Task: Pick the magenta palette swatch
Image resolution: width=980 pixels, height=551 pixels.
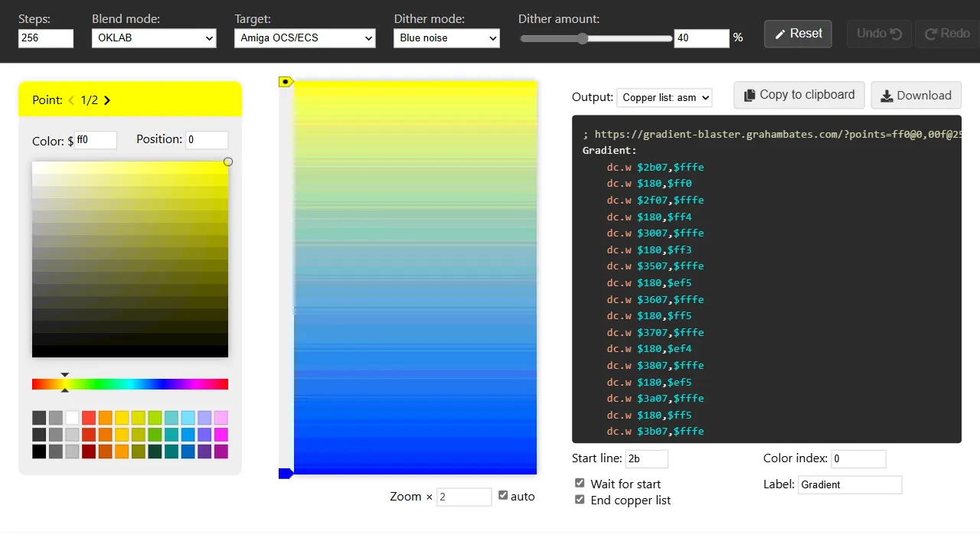Action: 221,435
